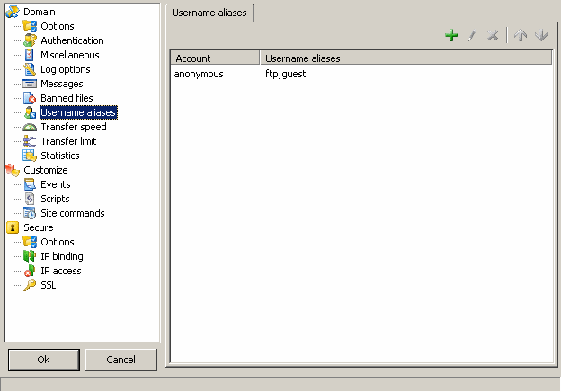Viewport: 561px width, 392px height.
Task: Open the Authentication settings page
Action: point(72,40)
